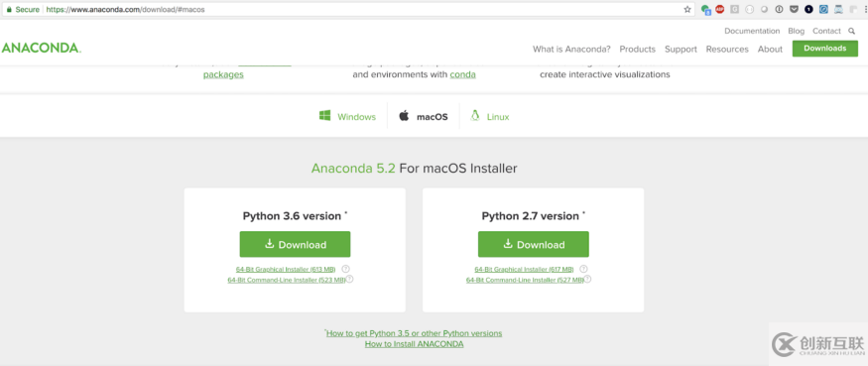The height and width of the screenshot is (366, 868).
Task: Open the Adblock Plus extension
Action: [719, 9]
